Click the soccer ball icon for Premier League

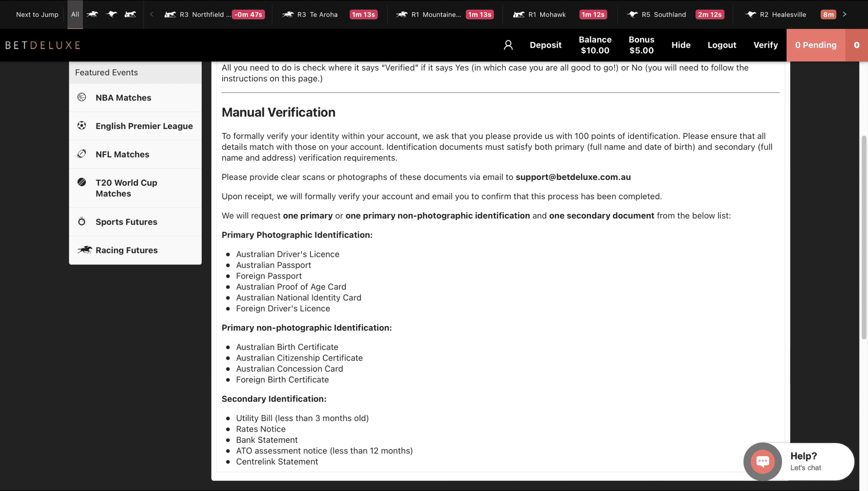tap(82, 126)
